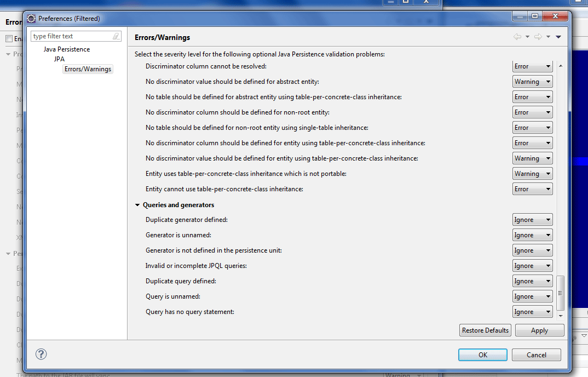Viewport: 588px width, 377px height.
Task: Open dropdown for no discriminator value table-per-concrete-class entity
Action: 533,158
